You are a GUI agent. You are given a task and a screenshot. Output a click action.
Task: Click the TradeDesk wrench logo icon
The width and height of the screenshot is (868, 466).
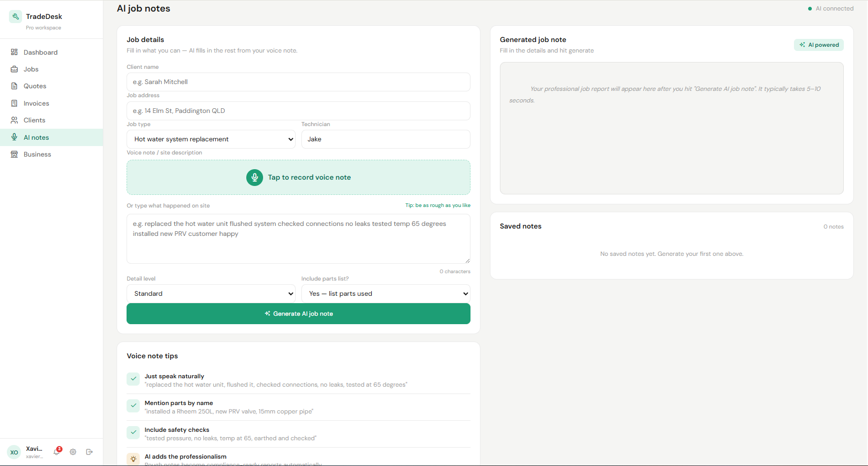(16, 16)
